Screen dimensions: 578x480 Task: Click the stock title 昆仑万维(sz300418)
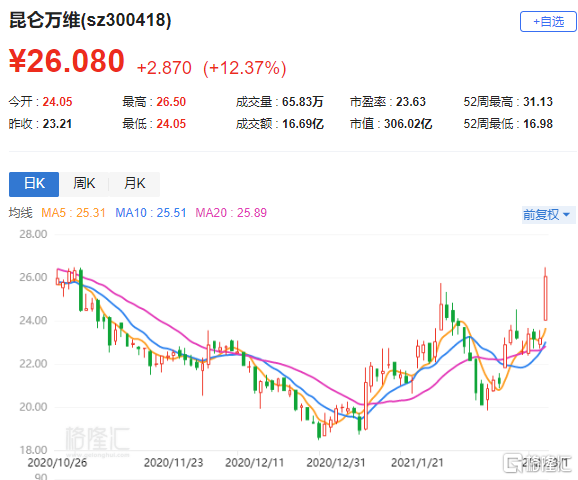point(90,20)
